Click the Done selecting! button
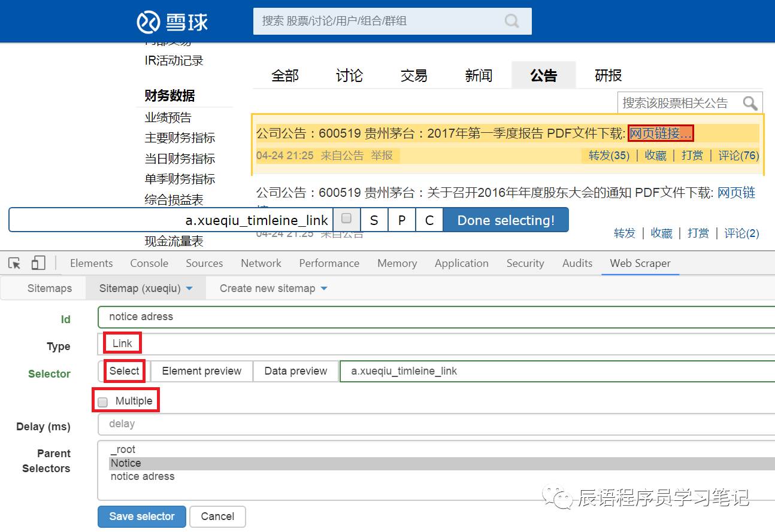 pyautogui.click(x=505, y=220)
